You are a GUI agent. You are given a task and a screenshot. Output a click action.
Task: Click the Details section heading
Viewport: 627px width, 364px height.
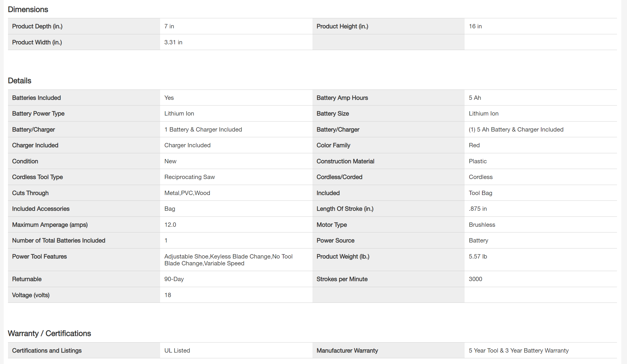(x=19, y=81)
